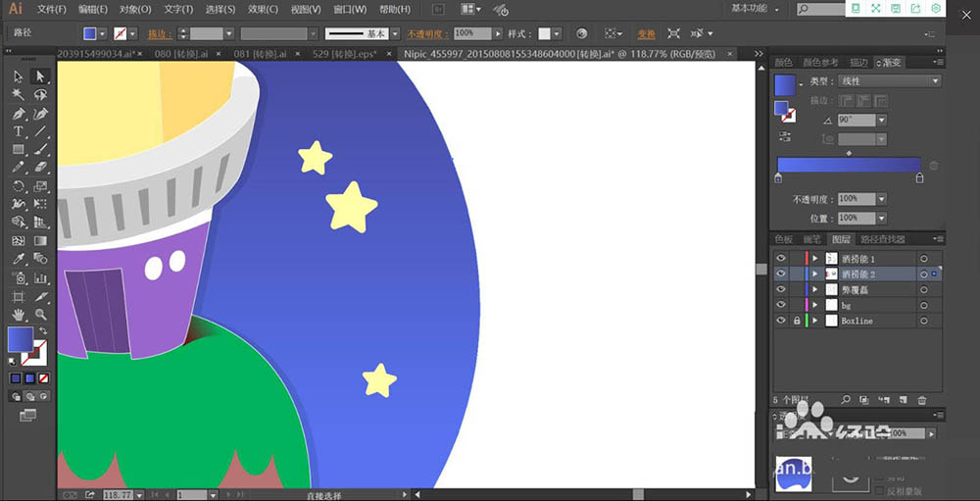This screenshot has width=980, height=501.
Task: Expand the bg layer contents
Action: [x=814, y=305]
